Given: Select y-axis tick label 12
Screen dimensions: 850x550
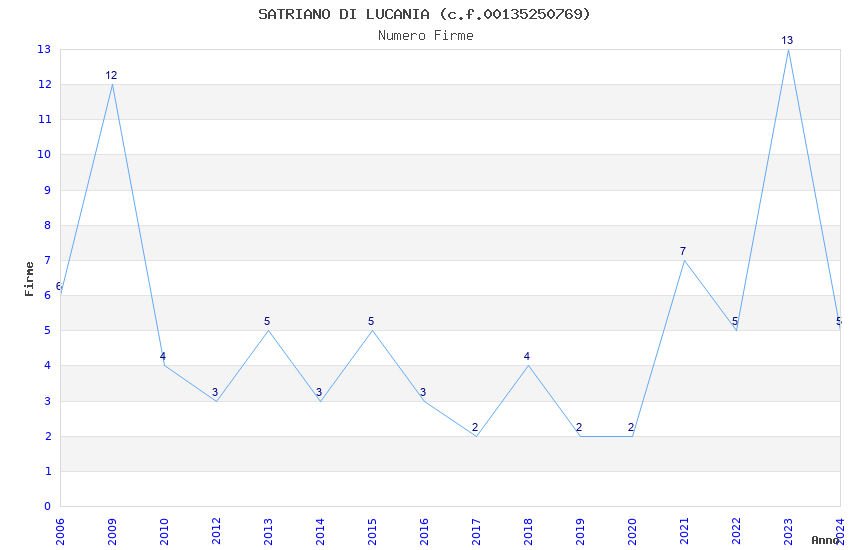Looking at the screenshot, I should [x=44, y=85].
